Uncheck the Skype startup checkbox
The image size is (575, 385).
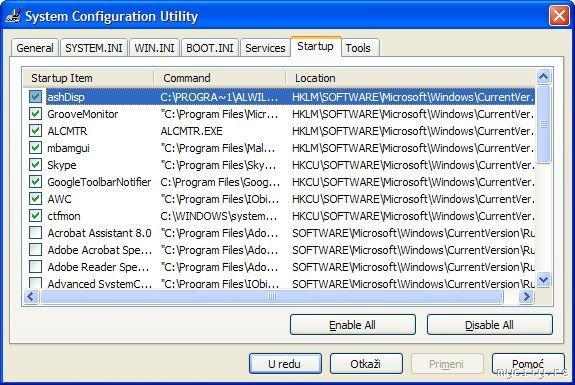coord(35,165)
